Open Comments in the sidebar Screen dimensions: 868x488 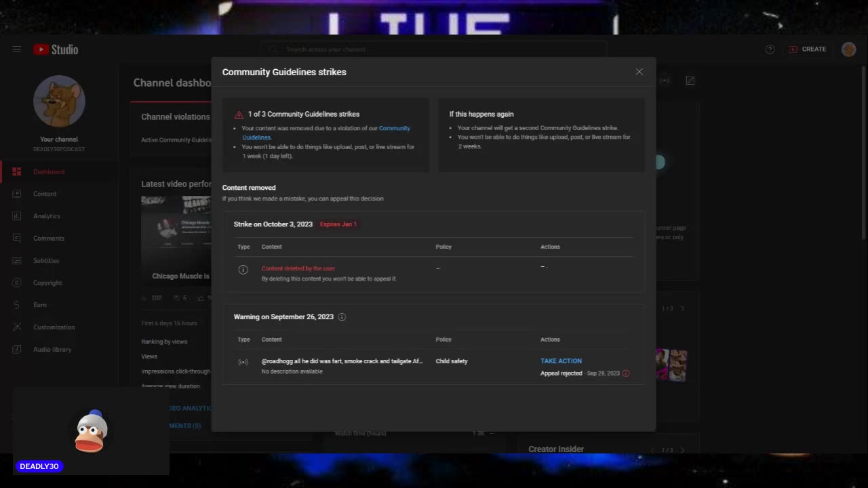pos(49,239)
